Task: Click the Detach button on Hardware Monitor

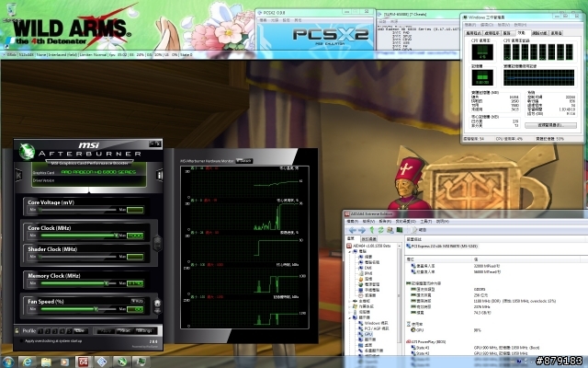Action: 244,161
